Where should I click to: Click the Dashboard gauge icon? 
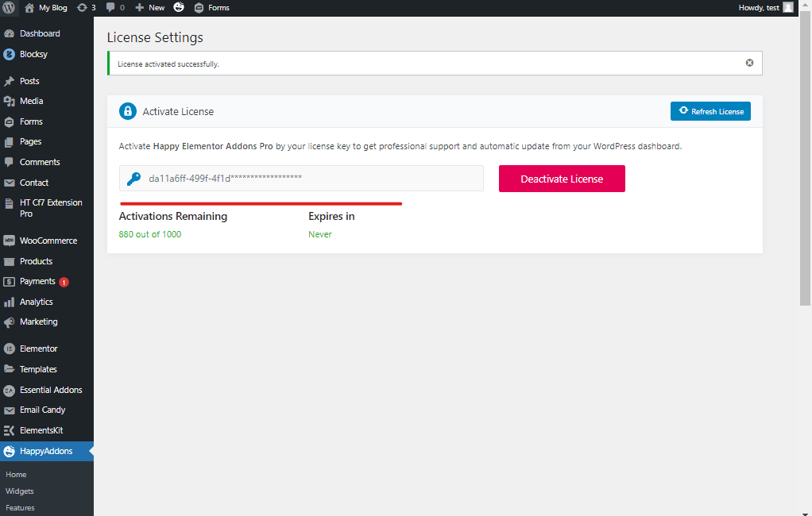(9, 33)
